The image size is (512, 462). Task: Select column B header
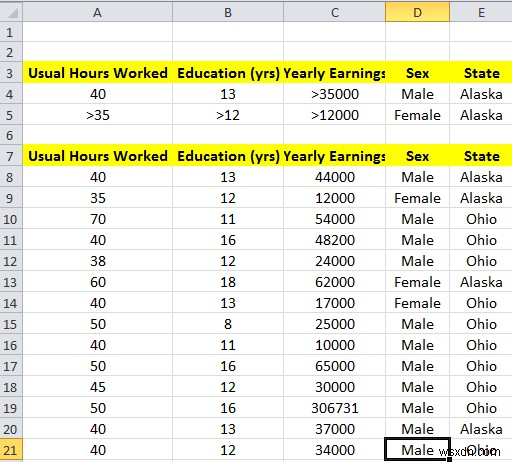coord(228,12)
